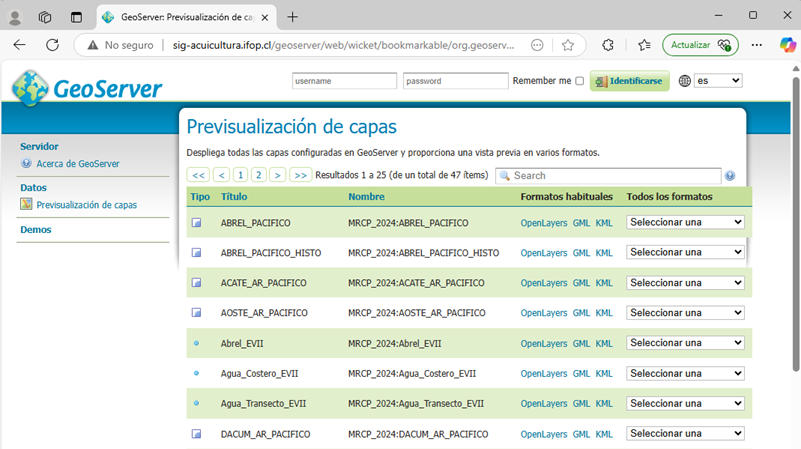Open Seleccionar una dropdown for Agua_Costero_EVII
801x449 pixels.
coord(685,374)
